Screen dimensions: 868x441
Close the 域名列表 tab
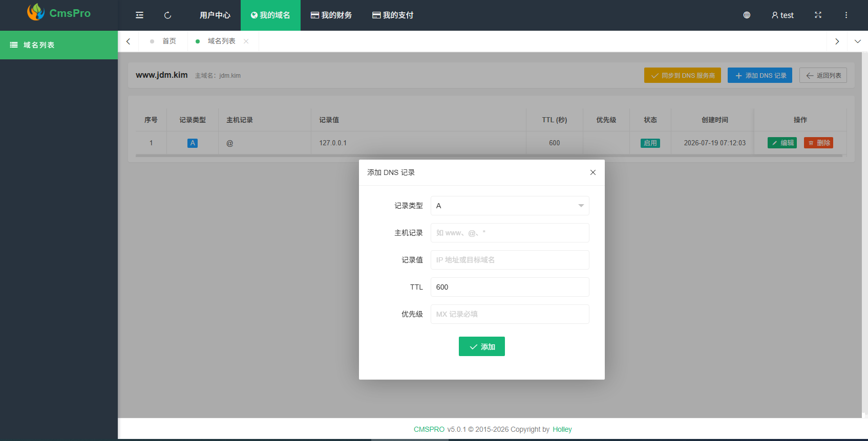point(246,41)
